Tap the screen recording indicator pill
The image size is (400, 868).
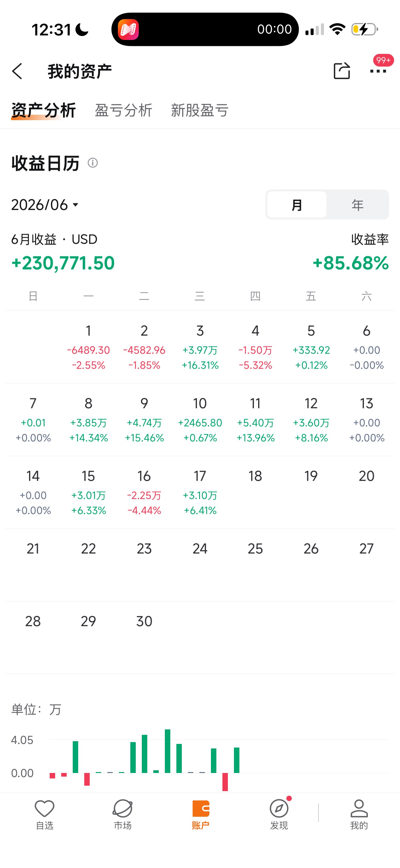(x=205, y=29)
